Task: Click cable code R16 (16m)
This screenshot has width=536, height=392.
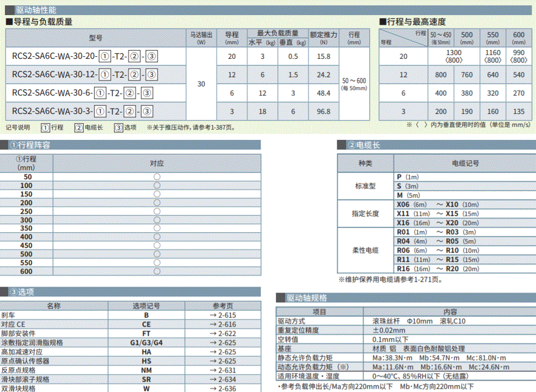Action: pos(413,269)
